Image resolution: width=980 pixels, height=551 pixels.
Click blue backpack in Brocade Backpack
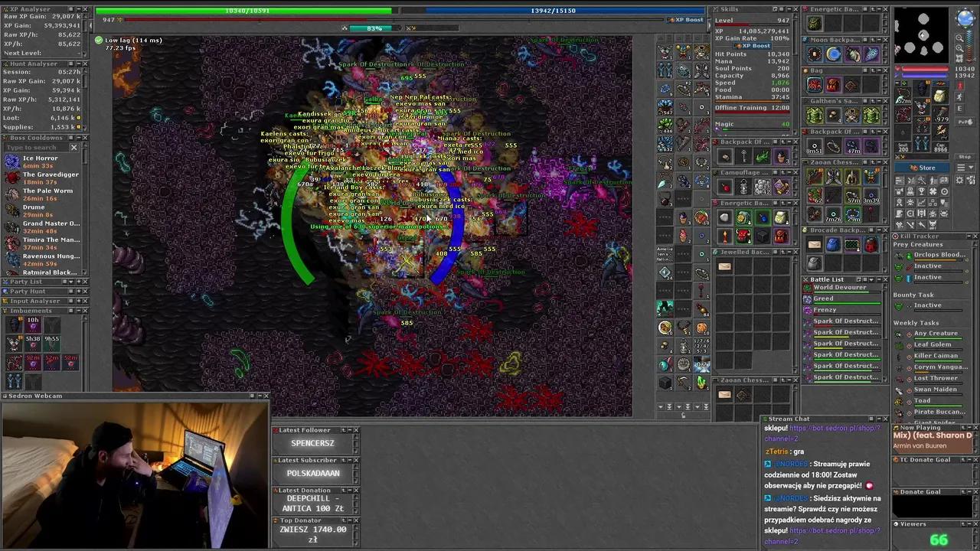(834, 245)
